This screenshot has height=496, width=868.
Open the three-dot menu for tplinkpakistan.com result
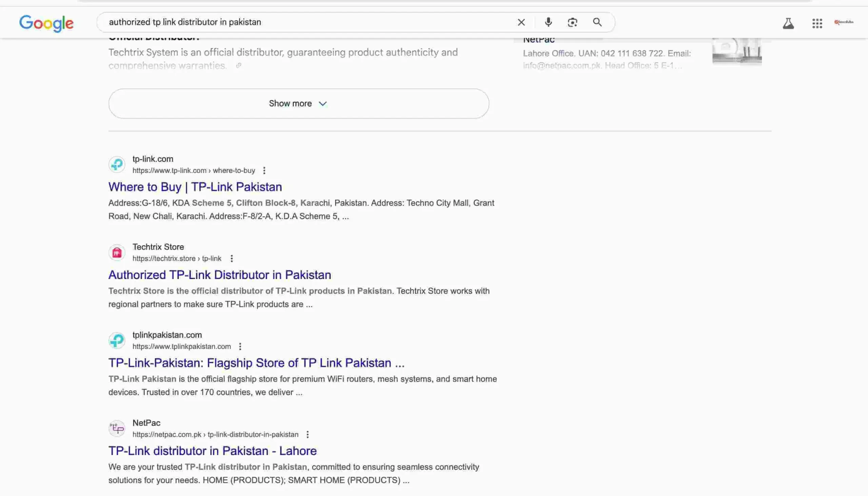(240, 346)
